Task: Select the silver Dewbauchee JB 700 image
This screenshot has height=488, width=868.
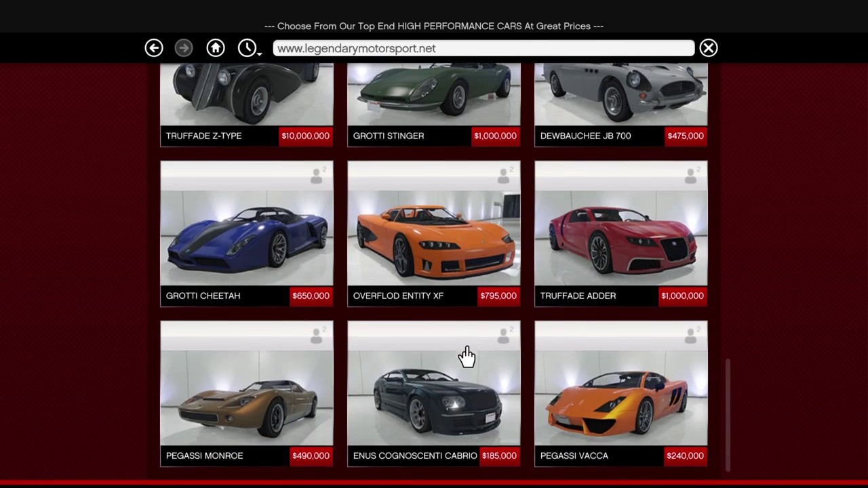Action: tap(621, 94)
